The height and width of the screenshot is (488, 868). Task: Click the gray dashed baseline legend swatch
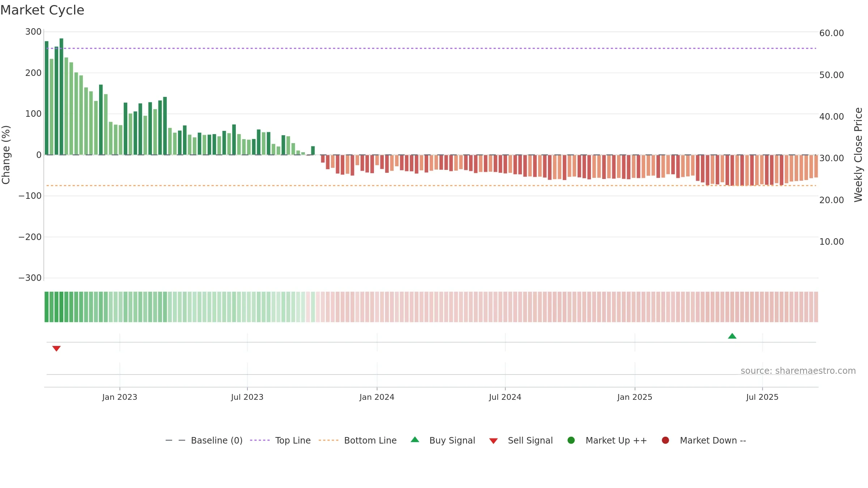pyautogui.click(x=175, y=440)
